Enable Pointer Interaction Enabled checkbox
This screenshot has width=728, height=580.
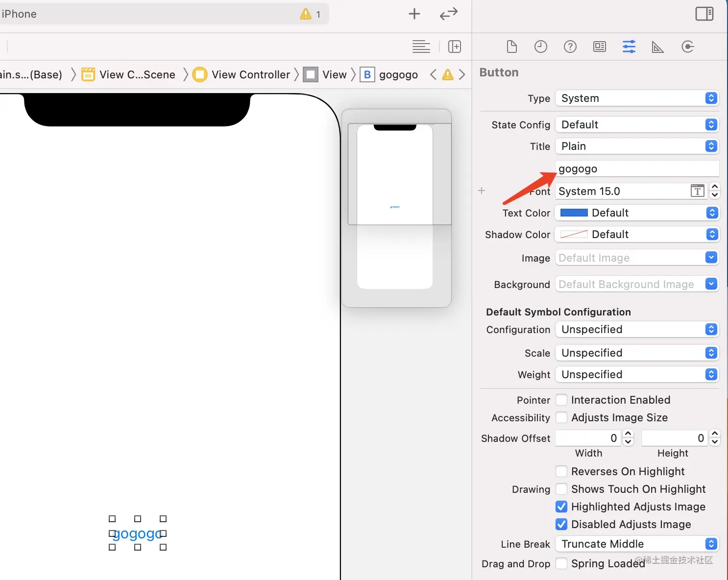coord(561,400)
